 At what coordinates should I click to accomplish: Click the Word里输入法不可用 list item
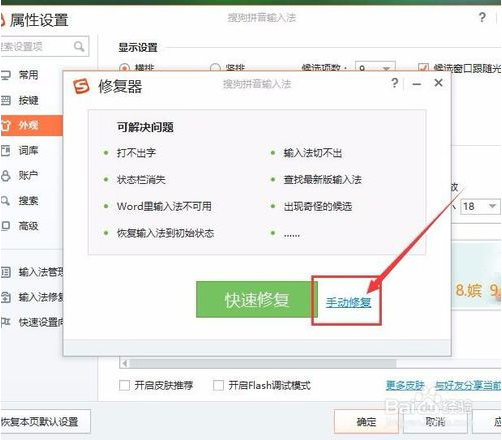click(x=164, y=206)
